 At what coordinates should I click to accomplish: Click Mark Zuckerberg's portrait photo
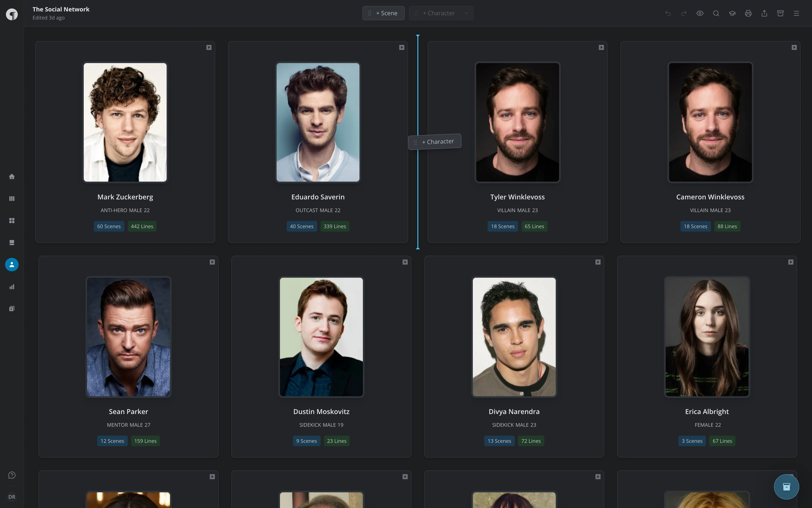(125, 122)
